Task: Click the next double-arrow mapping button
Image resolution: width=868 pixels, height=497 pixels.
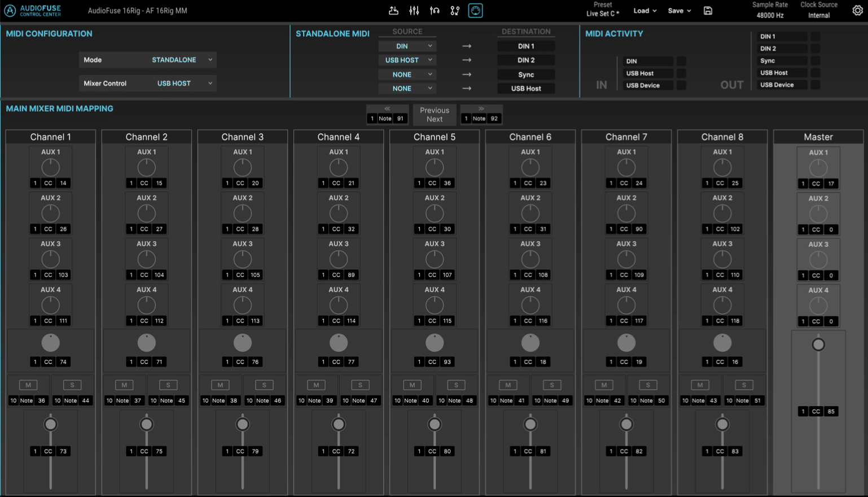Action: [481, 109]
